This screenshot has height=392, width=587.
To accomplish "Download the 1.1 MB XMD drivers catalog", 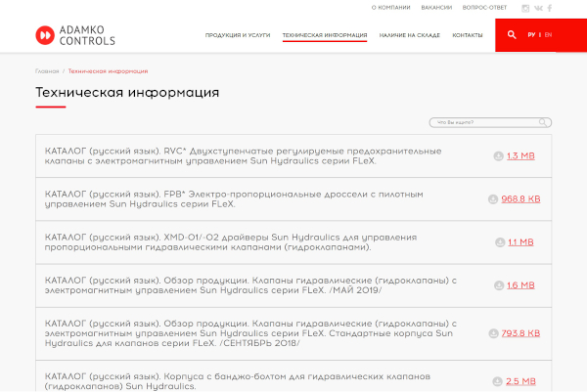I will pyautogui.click(x=520, y=242).
